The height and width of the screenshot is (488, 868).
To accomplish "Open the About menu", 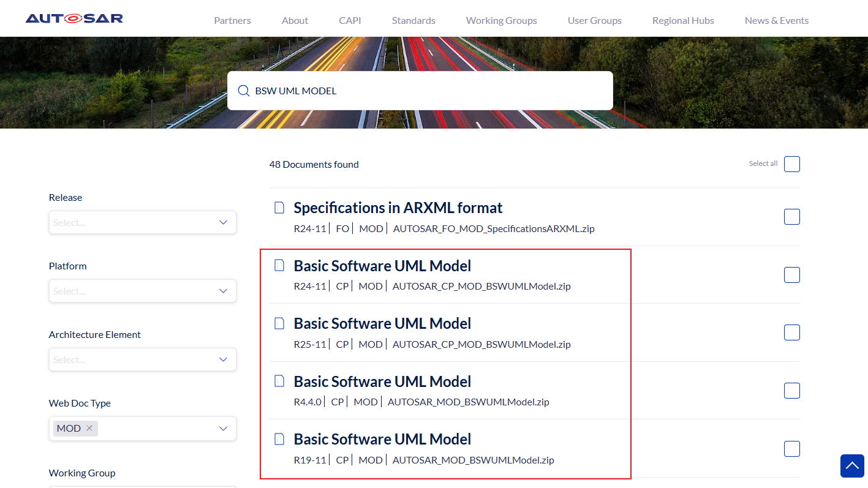I will pyautogui.click(x=295, y=20).
